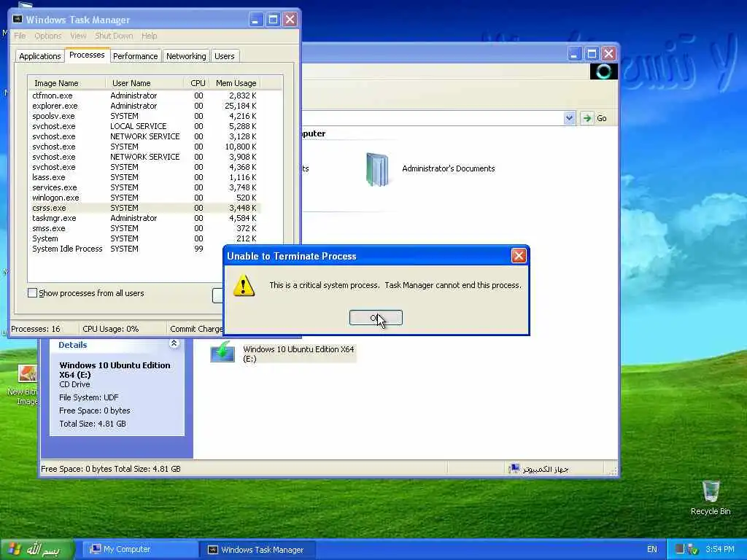The width and height of the screenshot is (747, 560).
Task: Select the smss.exe process row
Action: pyautogui.click(x=144, y=228)
